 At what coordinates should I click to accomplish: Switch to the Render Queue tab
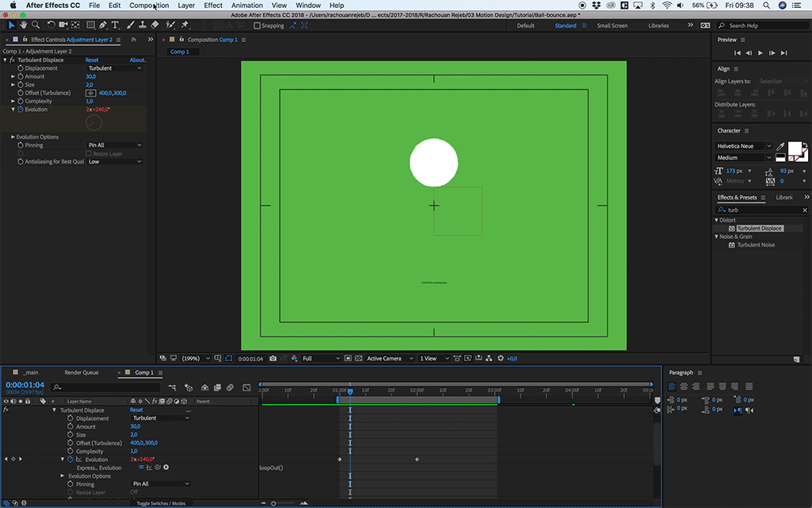point(82,372)
